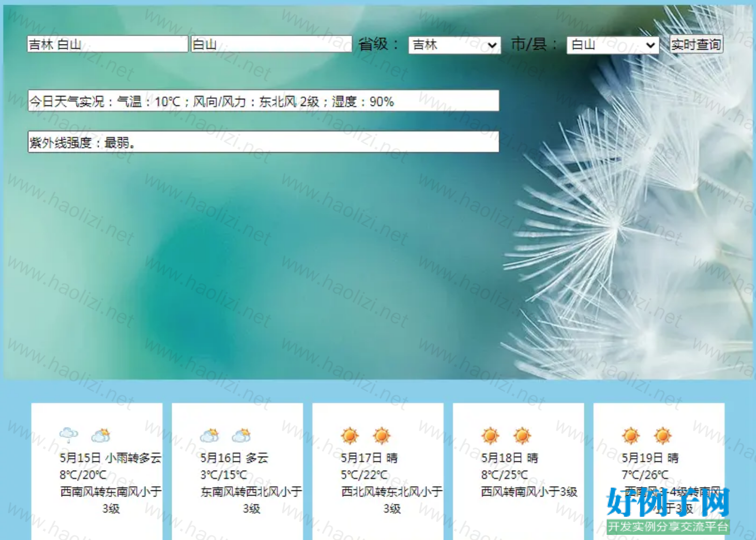Click the left sun icon for 5月19日

tap(631, 436)
